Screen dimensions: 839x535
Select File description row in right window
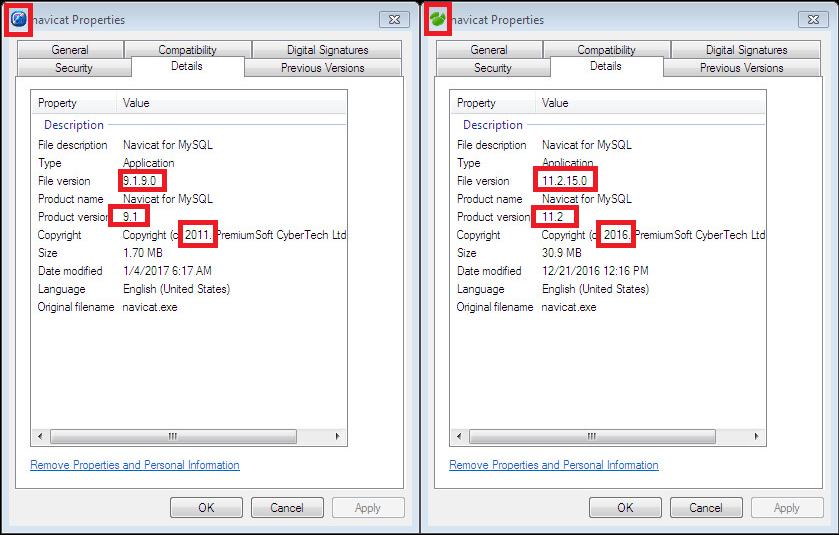click(x=608, y=145)
